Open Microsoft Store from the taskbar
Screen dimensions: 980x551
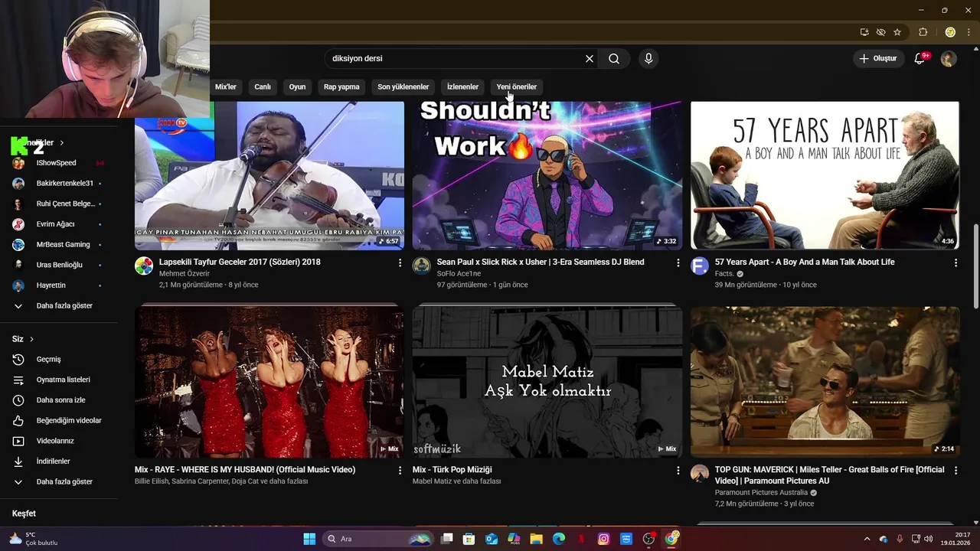point(469,539)
